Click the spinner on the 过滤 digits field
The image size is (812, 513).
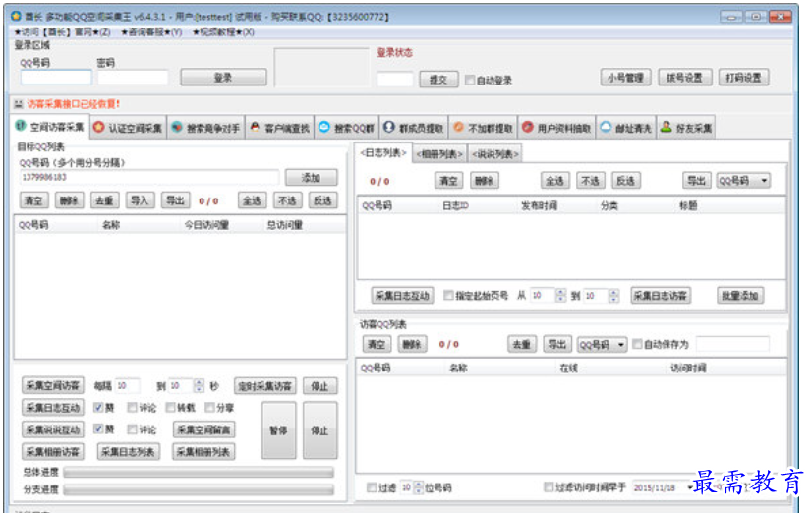[x=419, y=487]
